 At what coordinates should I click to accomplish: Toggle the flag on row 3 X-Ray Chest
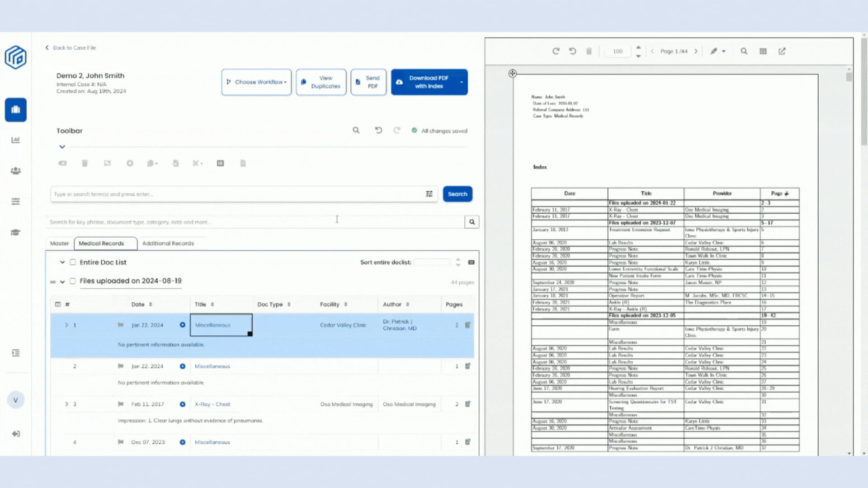[121, 404]
